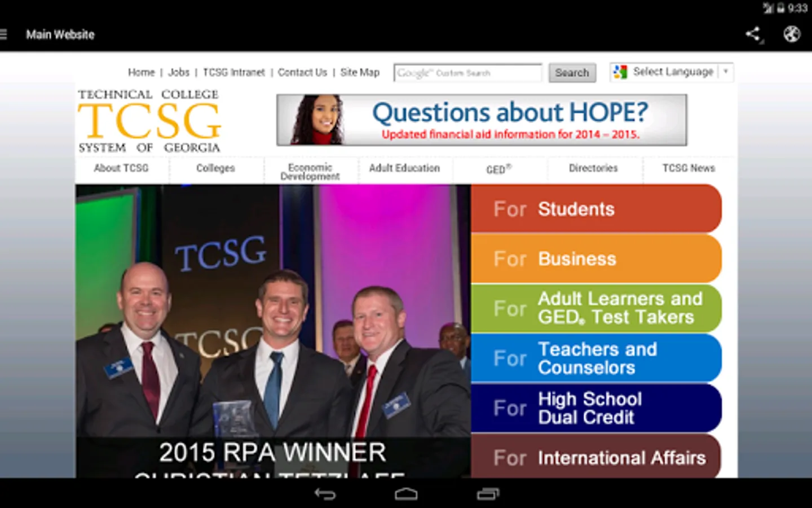Open the Questions about HOPE banner
Viewport: 812px width, 508px height.
(482, 120)
